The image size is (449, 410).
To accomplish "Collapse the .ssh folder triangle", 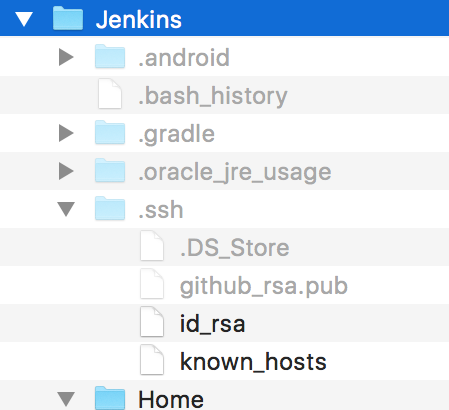I will tap(66, 209).
